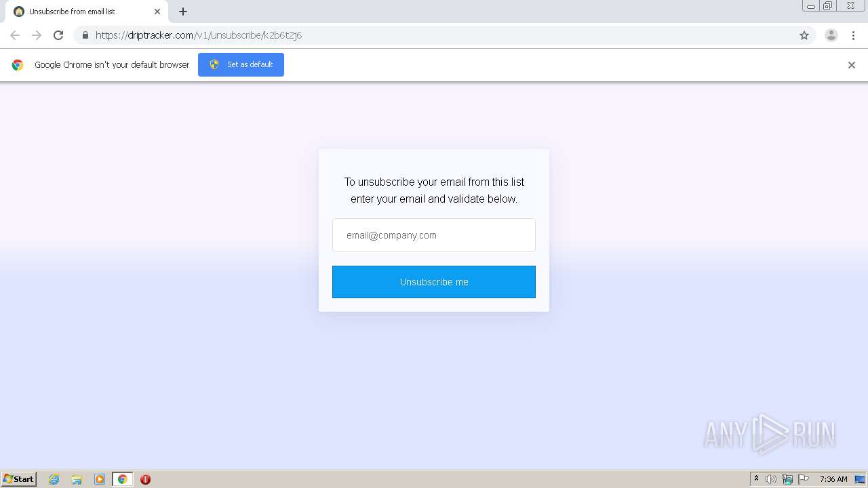
Task: Click the Chrome logo in infobar
Action: [x=18, y=65]
